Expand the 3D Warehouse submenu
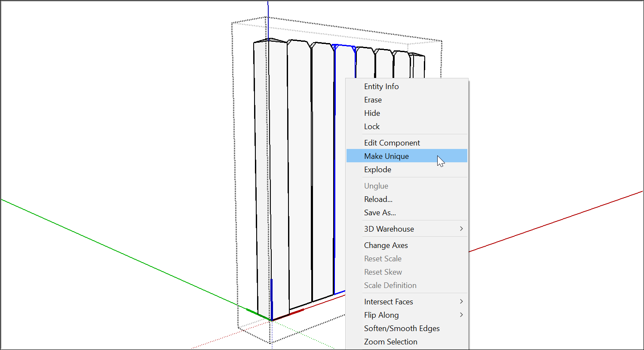Screen dimensions: 644x350 pyautogui.click(x=389, y=229)
